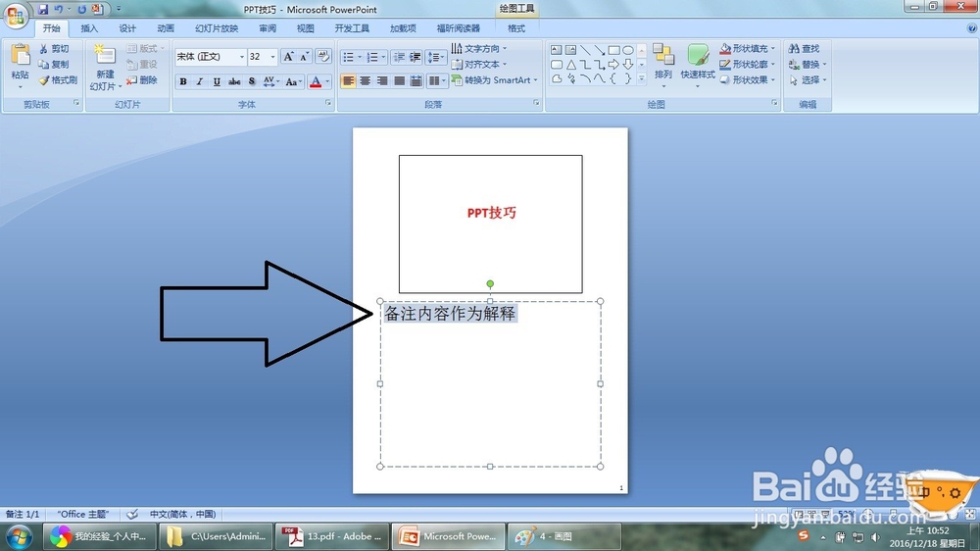Apply the red font color A swatch
Screen dimensions: 980x551
click(316, 81)
